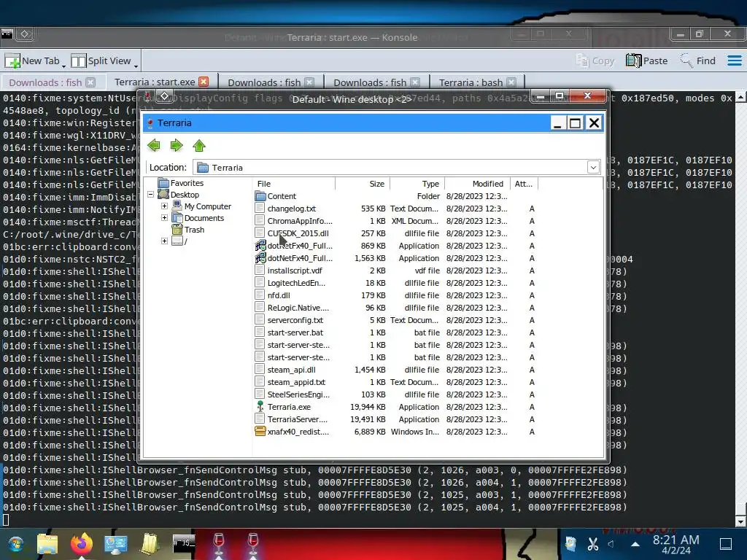This screenshot has width=747, height=560.
Task: Collapse the Desktop tree node
Action: pos(150,194)
